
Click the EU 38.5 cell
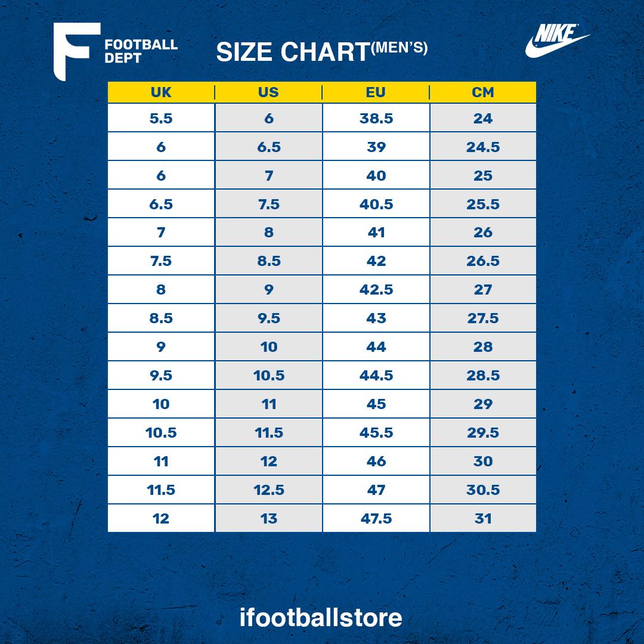click(x=376, y=118)
